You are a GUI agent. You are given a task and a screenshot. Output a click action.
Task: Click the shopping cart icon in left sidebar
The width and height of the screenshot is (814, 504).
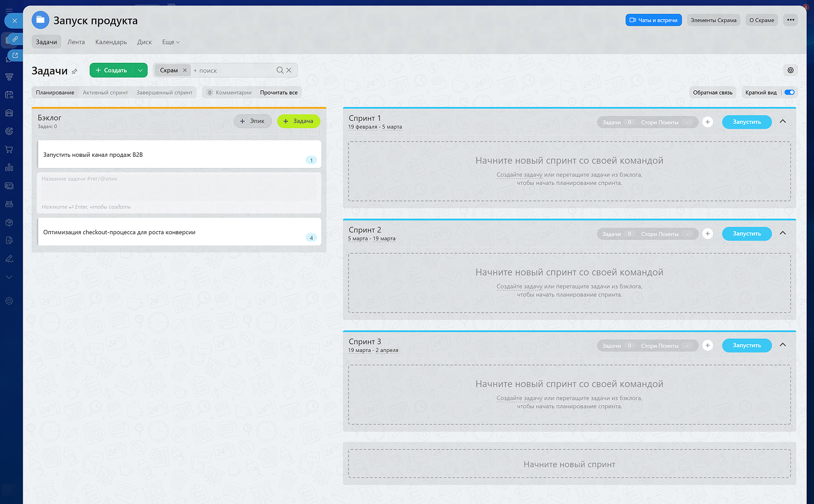[x=9, y=149]
